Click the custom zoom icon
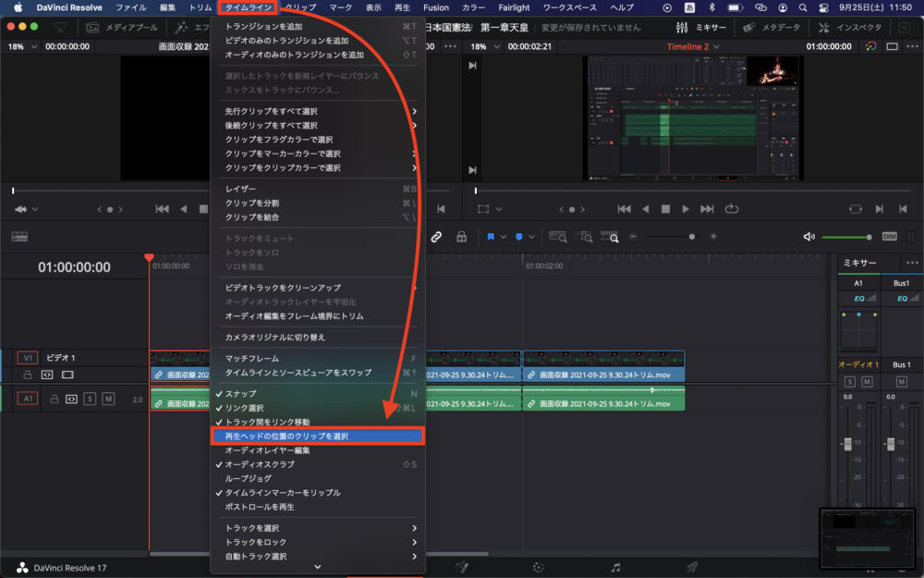924x578 pixels. [610, 237]
